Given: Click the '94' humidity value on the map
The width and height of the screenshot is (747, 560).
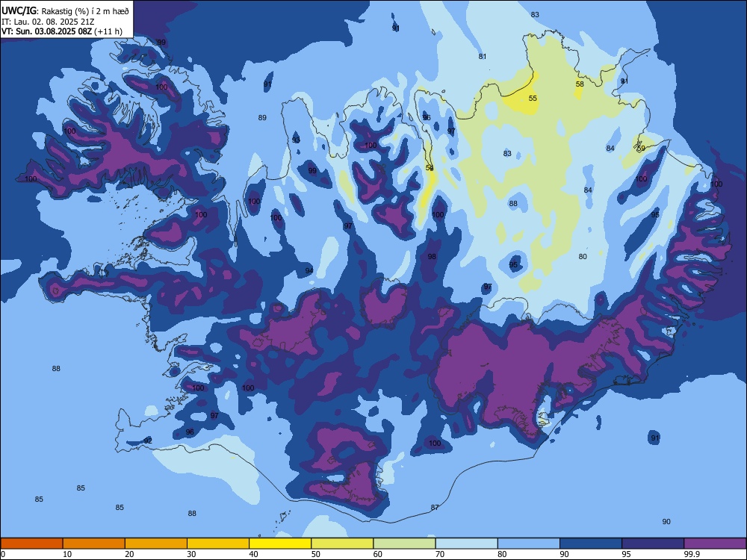Looking at the screenshot, I should (309, 271).
